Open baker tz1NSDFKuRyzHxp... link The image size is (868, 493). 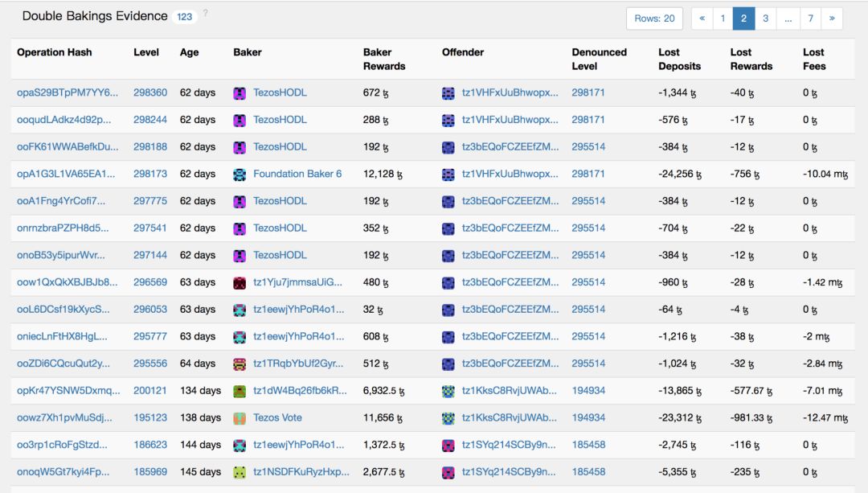pyautogui.click(x=301, y=472)
